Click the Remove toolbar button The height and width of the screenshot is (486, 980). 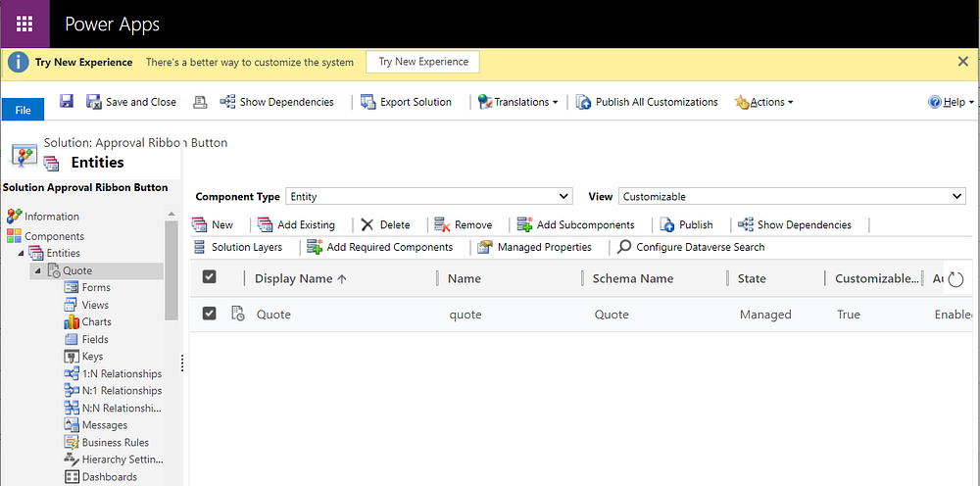[464, 224]
